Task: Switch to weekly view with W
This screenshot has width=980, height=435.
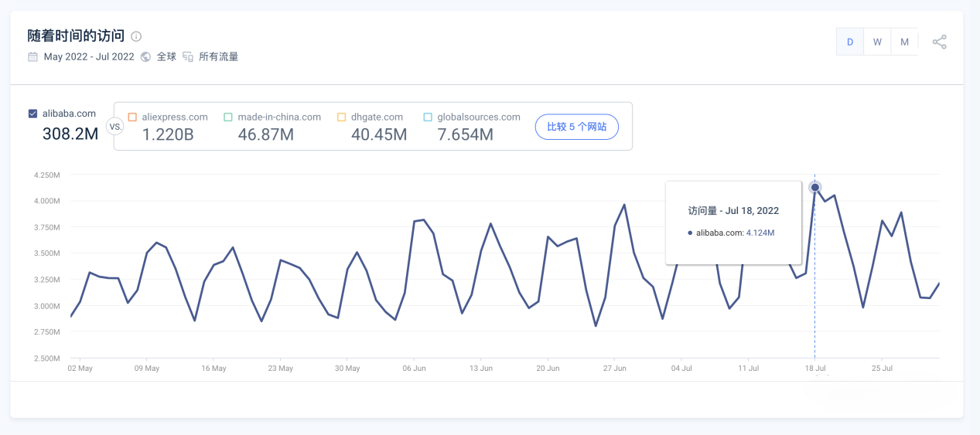Action: coord(877,42)
